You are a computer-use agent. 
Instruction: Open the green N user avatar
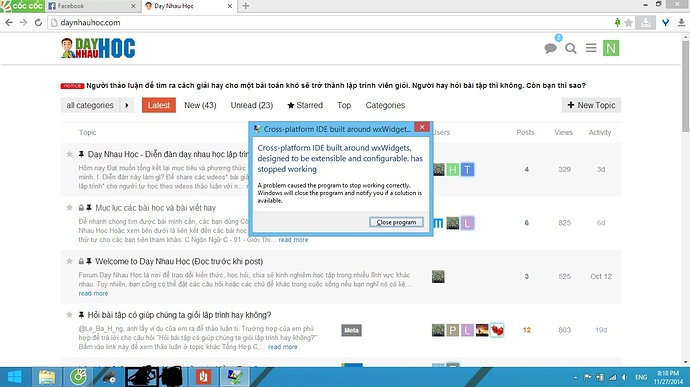tap(611, 48)
